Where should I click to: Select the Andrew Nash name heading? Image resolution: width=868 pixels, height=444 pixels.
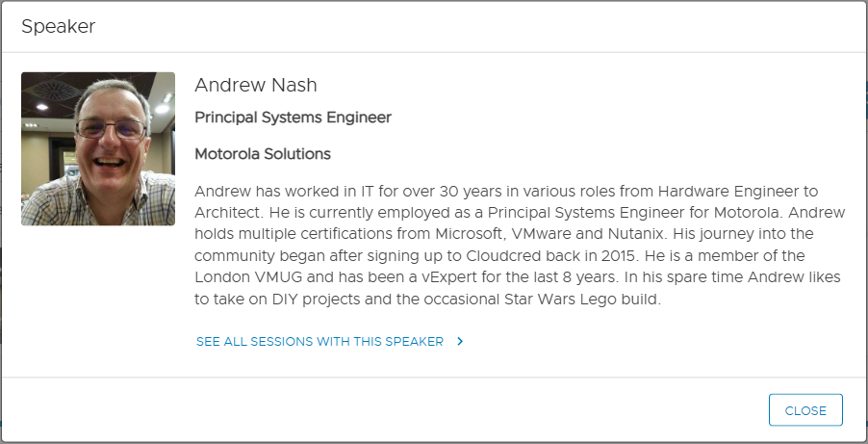[x=256, y=85]
